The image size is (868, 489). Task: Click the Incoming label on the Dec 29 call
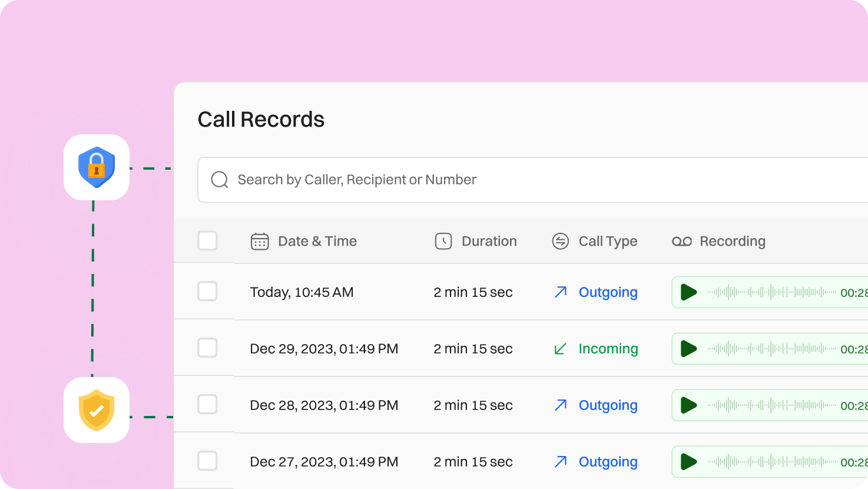pyautogui.click(x=608, y=348)
